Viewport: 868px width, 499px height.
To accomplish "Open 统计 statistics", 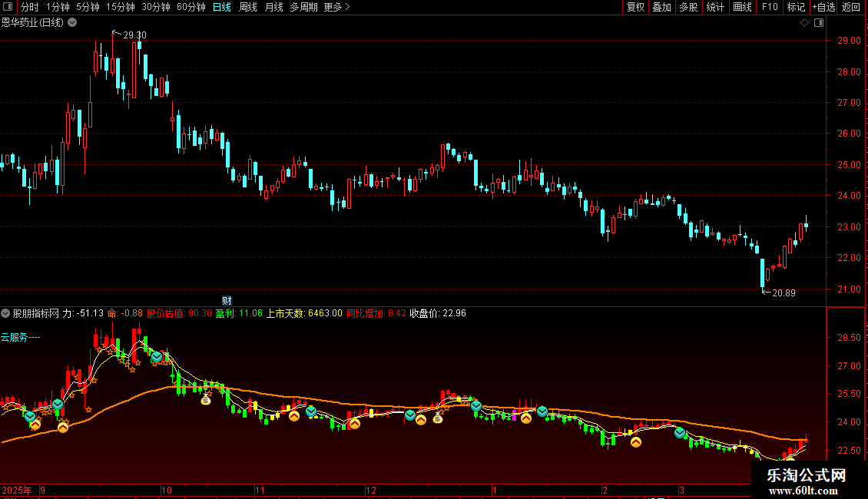I will click(715, 7).
